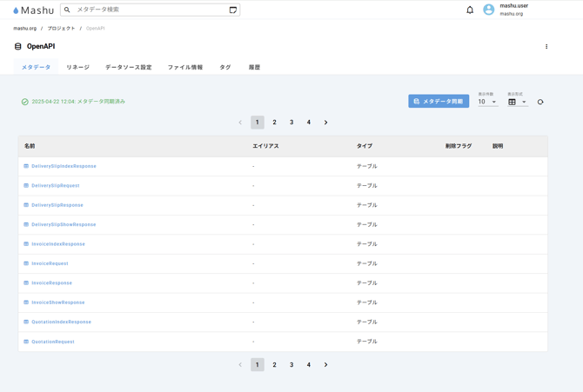Open the user account avatar menu
This screenshot has height=392, width=583.
tap(488, 10)
